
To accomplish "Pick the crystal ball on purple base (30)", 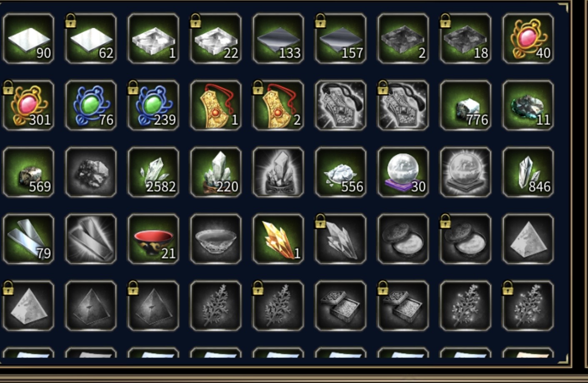I will point(403,172).
